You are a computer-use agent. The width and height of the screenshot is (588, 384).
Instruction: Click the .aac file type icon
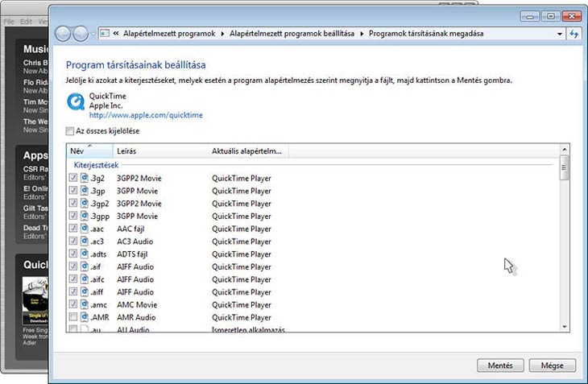pyautogui.click(x=85, y=229)
